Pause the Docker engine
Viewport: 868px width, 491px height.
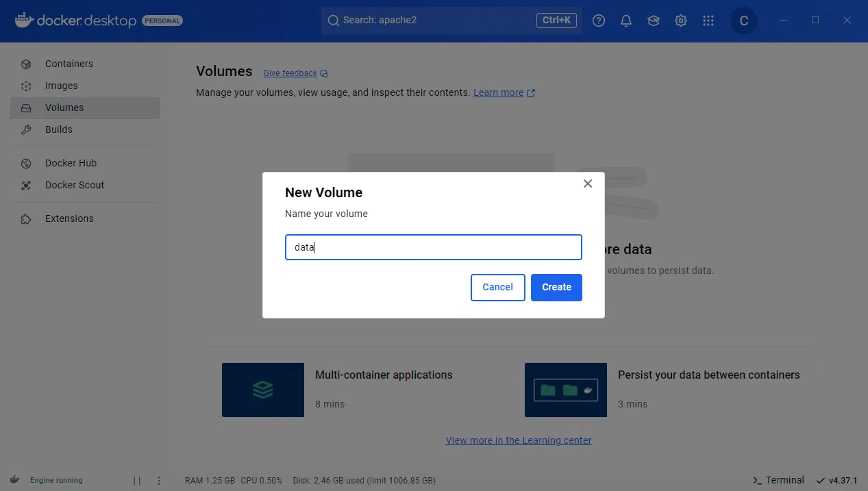pyautogui.click(x=136, y=480)
